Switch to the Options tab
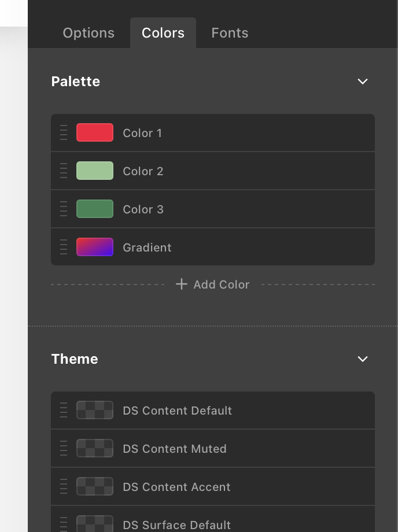 point(89,33)
